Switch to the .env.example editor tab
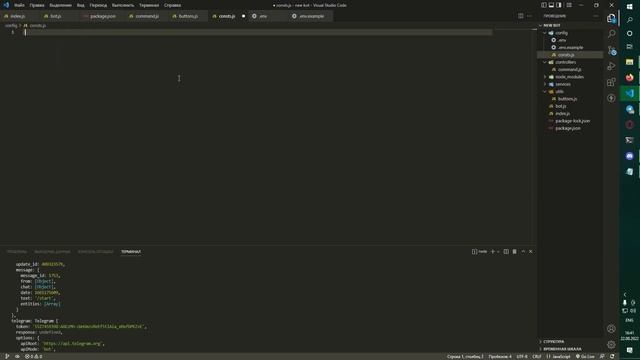The width and height of the screenshot is (640, 360). (x=311, y=16)
